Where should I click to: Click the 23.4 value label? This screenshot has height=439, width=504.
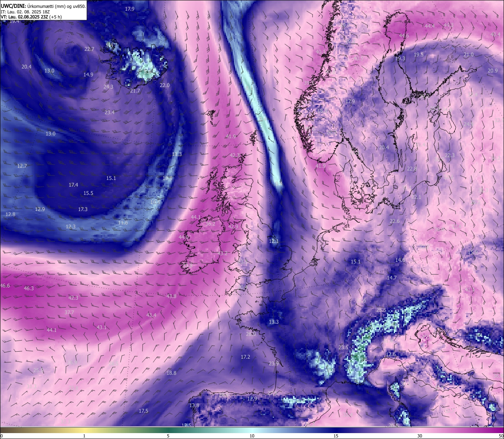[109, 113]
